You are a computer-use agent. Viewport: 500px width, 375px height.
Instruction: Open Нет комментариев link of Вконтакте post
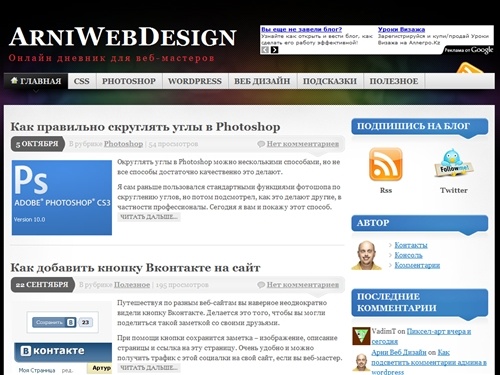click(303, 285)
